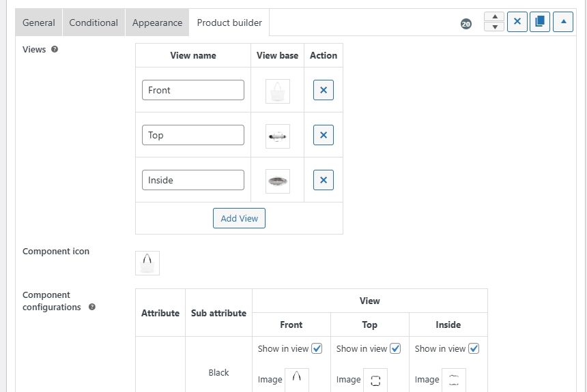Image resolution: width=587 pixels, height=392 pixels.
Task: Open the Conditional tab
Action: point(94,22)
